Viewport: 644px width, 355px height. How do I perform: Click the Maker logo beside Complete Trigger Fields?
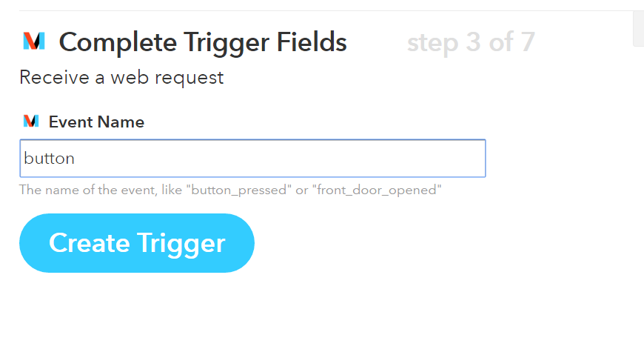[33, 42]
